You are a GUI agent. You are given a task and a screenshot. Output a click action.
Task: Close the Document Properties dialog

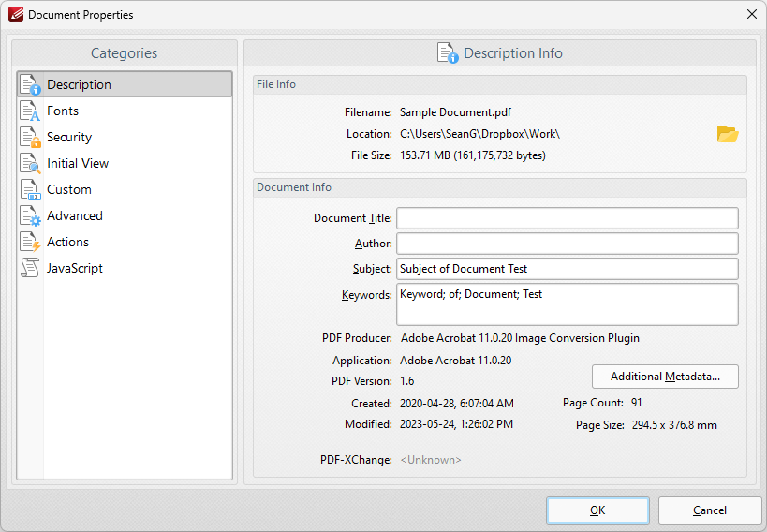752,15
